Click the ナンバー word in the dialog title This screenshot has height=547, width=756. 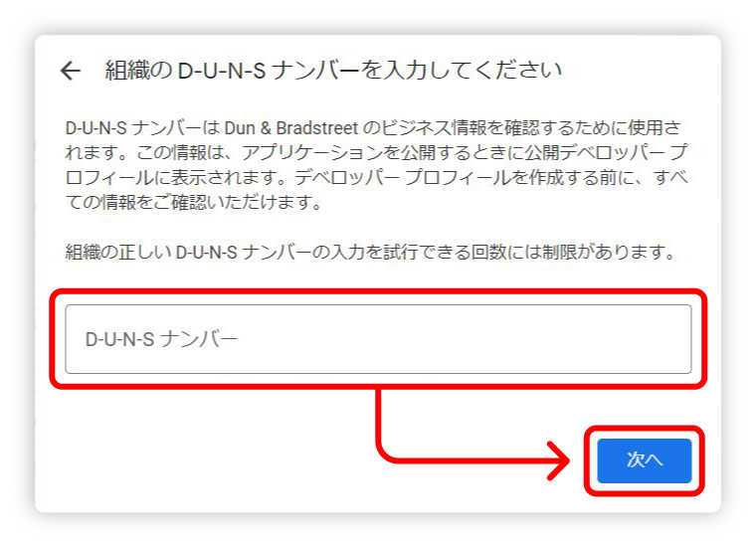point(315,71)
